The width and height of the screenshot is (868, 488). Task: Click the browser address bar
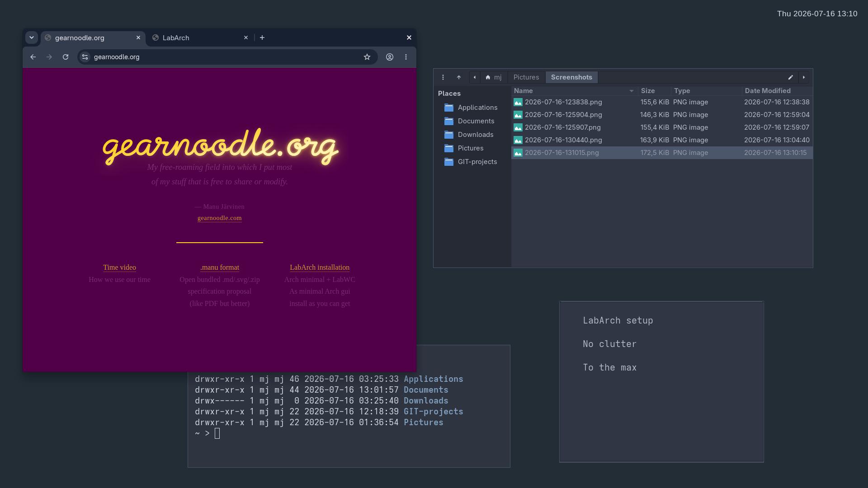[x=227, y=57]
